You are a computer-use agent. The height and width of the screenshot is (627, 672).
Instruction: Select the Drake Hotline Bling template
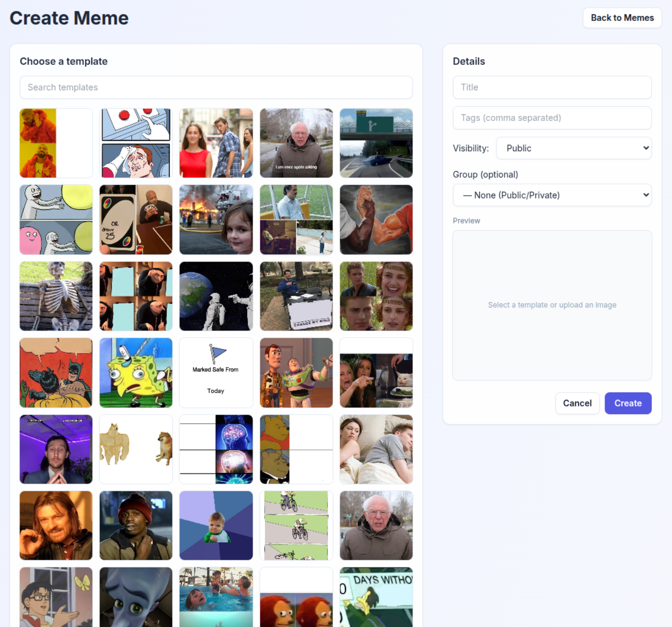56,143
